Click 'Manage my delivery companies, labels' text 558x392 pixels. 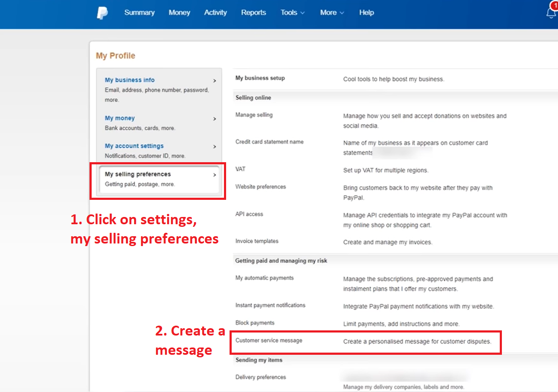click(x=403, y=387)
